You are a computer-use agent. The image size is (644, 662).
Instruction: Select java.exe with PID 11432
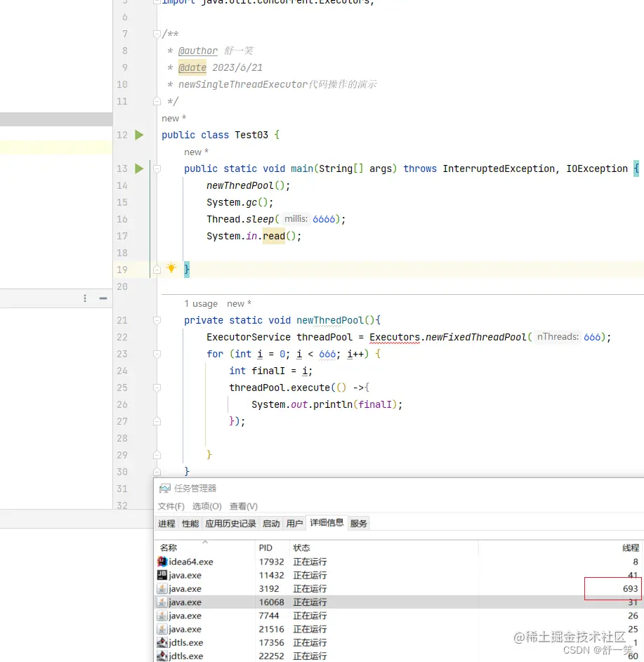point(399,576)
